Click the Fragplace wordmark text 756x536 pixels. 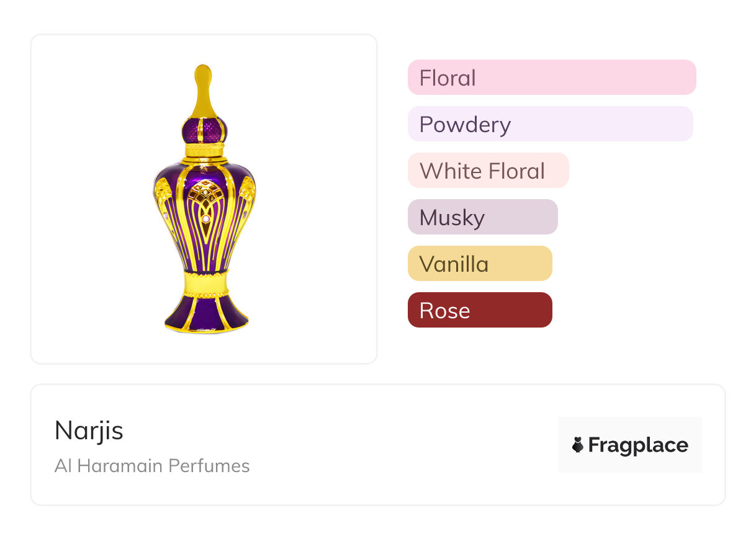pyautogui.click(x=638, y=445)
